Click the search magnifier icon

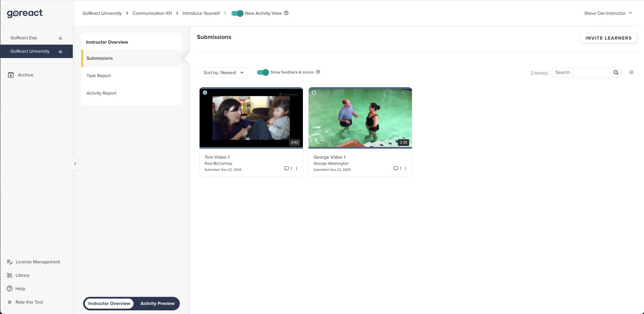[616, 72]
